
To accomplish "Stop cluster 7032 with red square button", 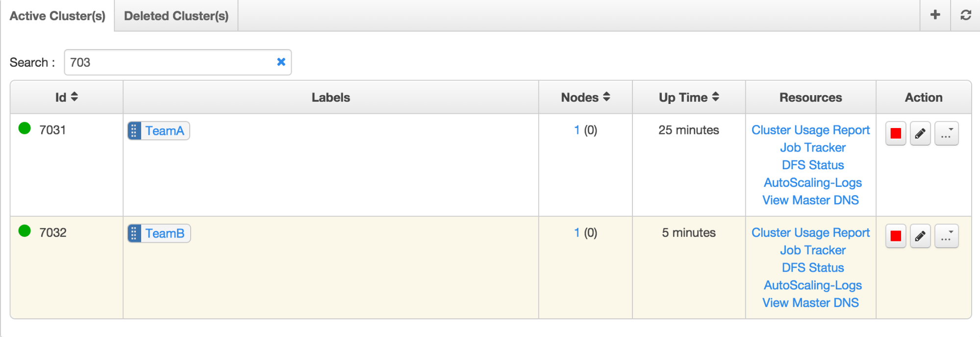I will pyautogui.click(x=896, y=236).
